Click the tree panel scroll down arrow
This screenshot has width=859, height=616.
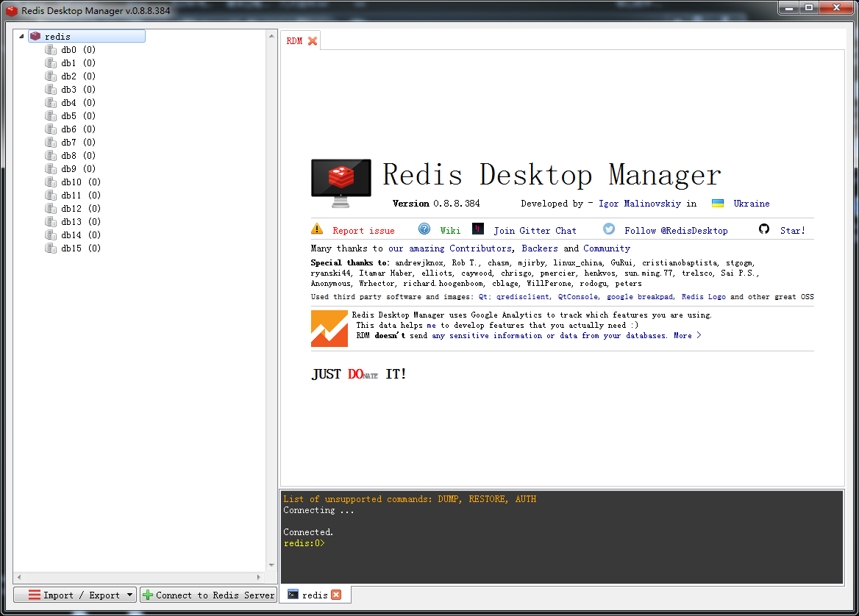point(271,565)
